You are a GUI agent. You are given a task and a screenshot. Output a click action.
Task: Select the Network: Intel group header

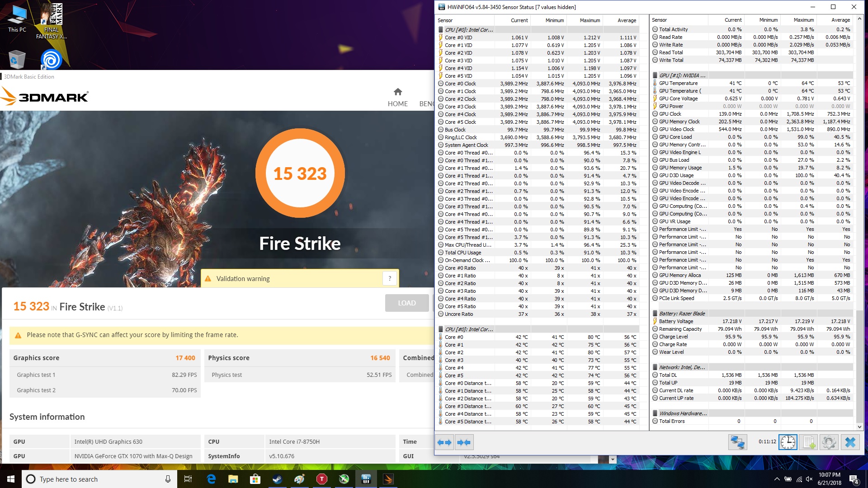click(x=752, y=367)
